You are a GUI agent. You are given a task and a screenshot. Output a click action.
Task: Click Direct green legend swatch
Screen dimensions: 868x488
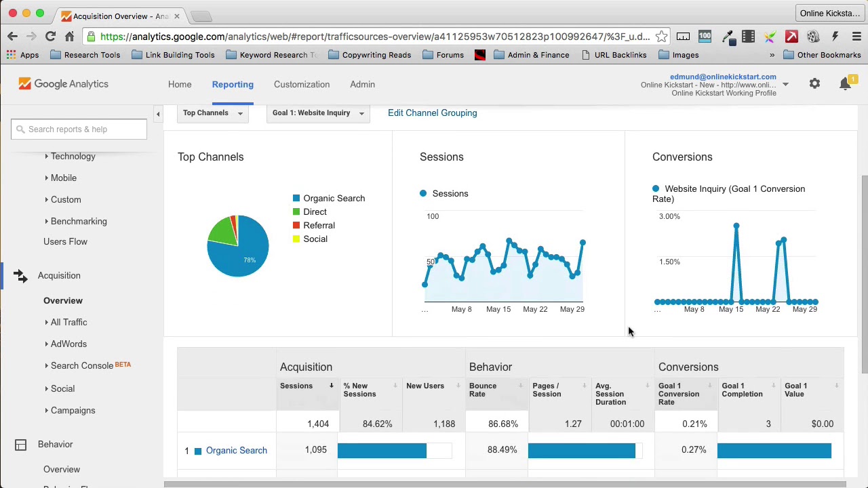[x=296, y=212]
